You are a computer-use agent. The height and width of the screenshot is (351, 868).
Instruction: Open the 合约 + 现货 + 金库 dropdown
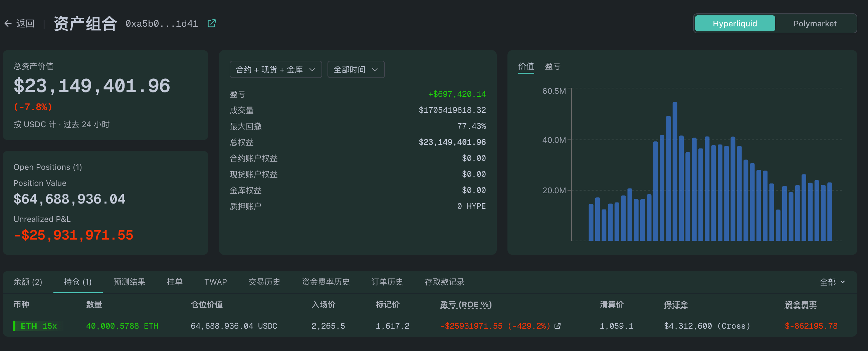pos(276,69)
